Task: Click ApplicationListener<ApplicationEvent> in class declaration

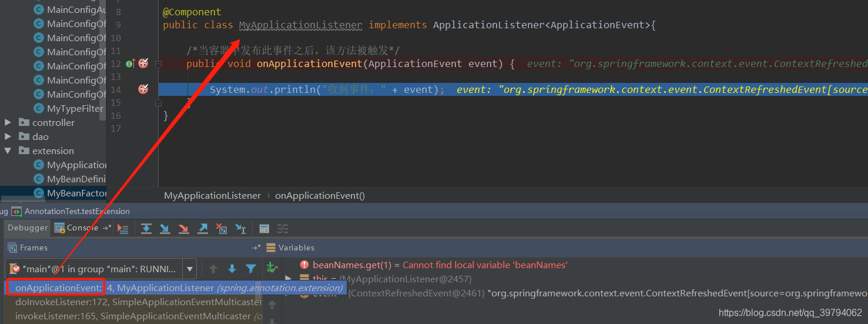Action: (541, 25)
